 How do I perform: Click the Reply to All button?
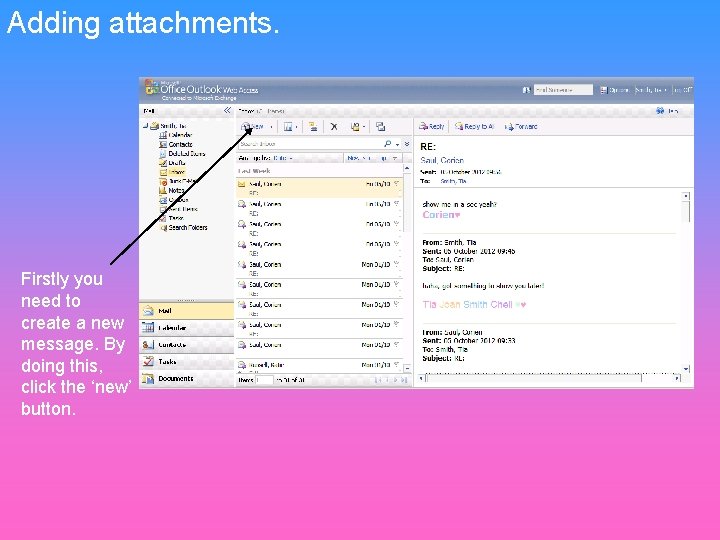coord(474,126)
